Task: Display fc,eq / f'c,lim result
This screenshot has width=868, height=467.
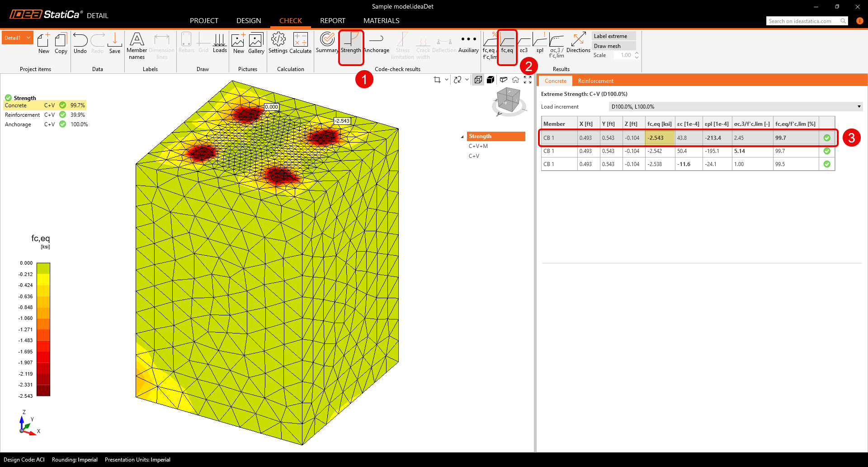Action: [x=490, y=46]
